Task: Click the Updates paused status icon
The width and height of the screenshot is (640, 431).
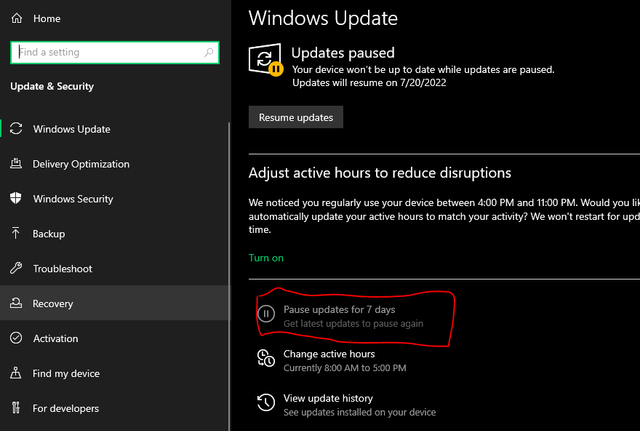Action: 266,60
